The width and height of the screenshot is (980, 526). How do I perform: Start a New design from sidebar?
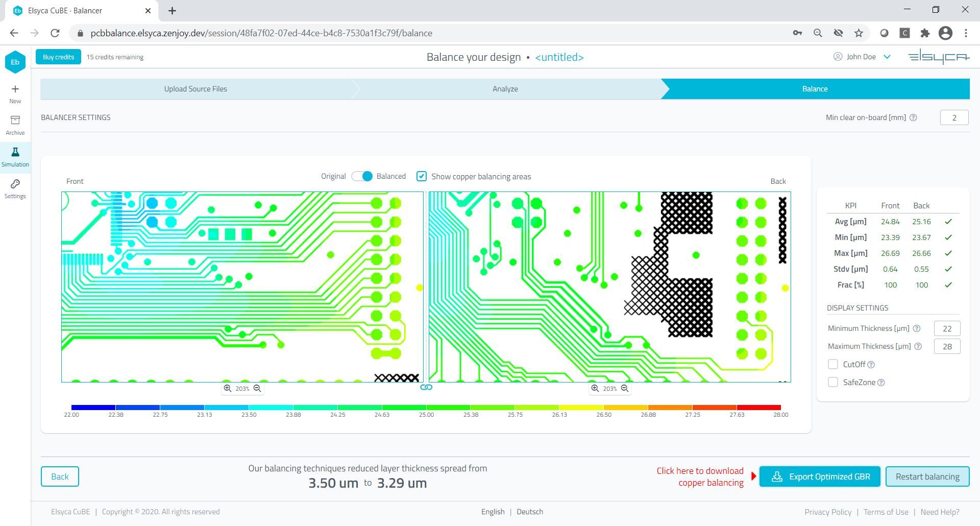[15, 94]
